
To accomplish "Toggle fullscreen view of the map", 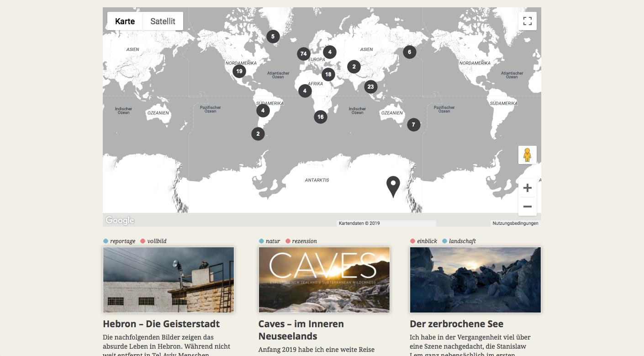I will 527,21.
